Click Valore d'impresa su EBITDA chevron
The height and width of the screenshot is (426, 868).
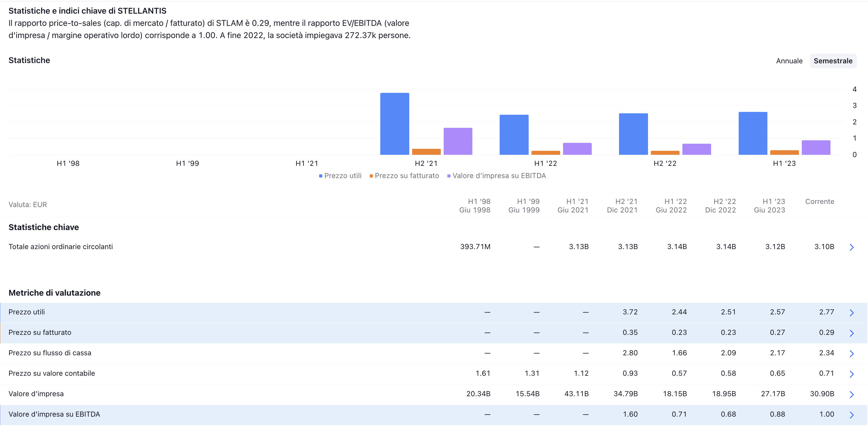click(x=851, y=415)
